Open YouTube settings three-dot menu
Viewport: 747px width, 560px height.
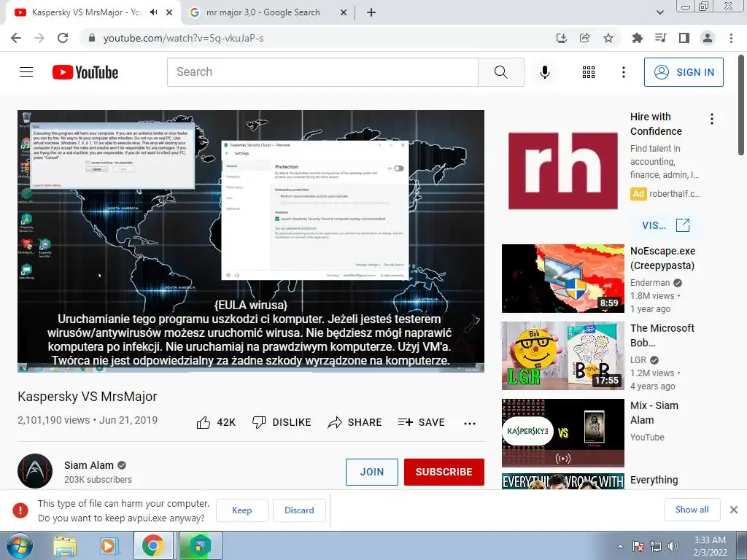623,72
